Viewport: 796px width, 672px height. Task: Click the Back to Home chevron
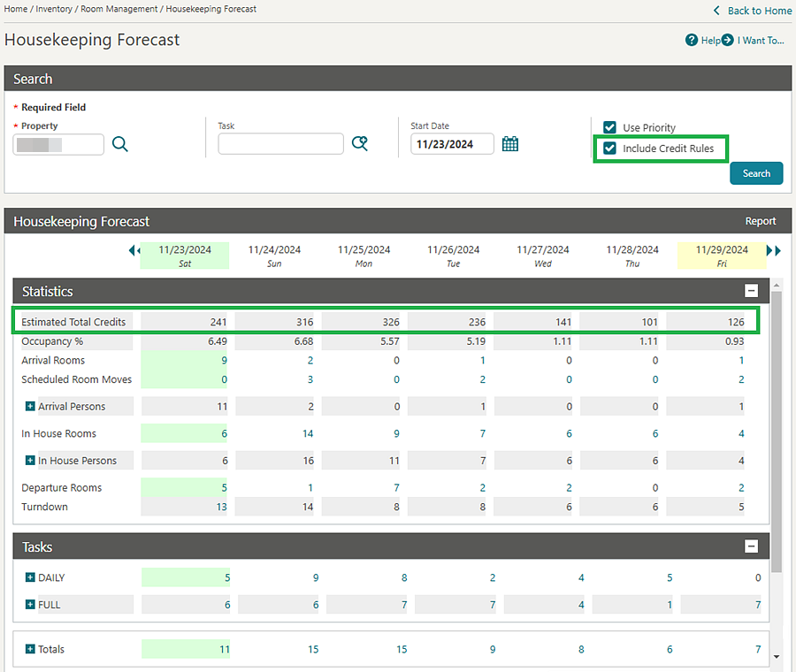pos(716,11)
